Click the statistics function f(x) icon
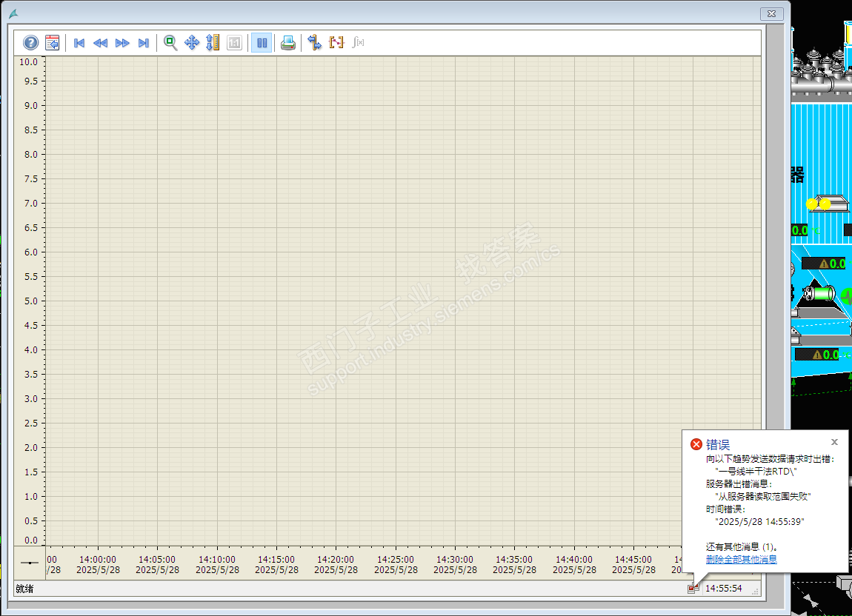 click(x=358, y=42)
